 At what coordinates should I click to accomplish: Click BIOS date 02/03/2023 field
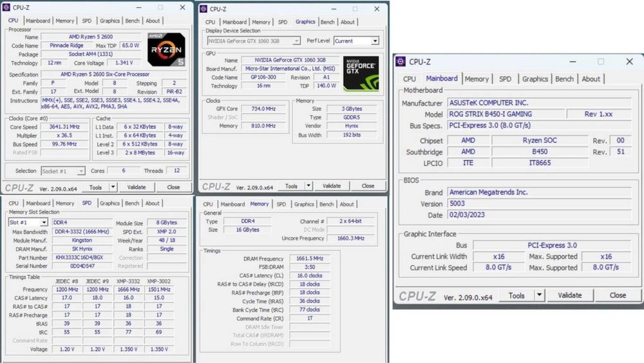[539, 215]
